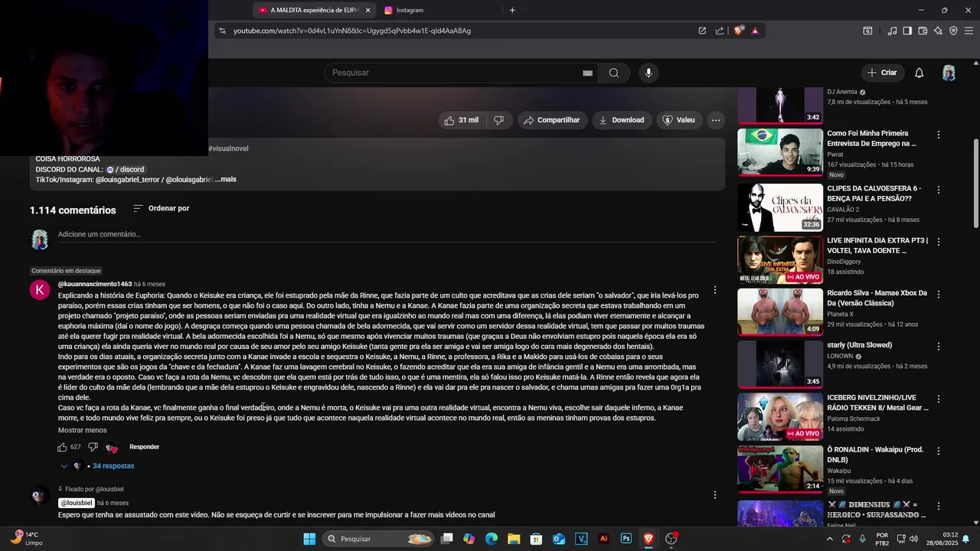Open the Brave hamburger main menu
The width and height of the screenshot is (980, 551).
pyautogui.click(x=969, y=31)
